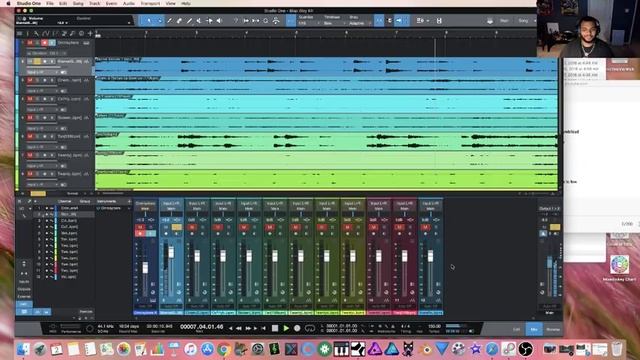Click Outputs button in console sidebar
The width and height of the screenshot is (640, 360).
pos(24,289)
